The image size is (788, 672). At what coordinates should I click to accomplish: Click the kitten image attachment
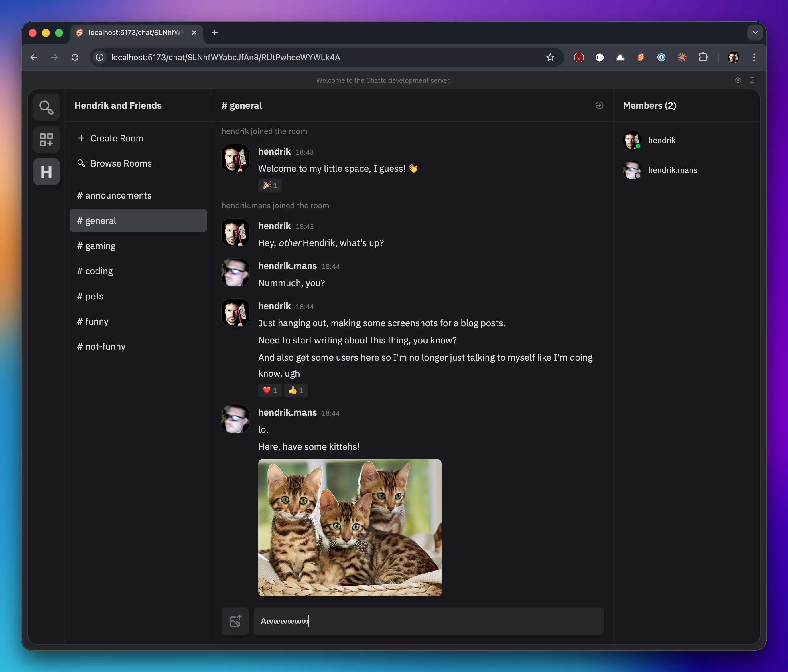(x=350, y=527)
